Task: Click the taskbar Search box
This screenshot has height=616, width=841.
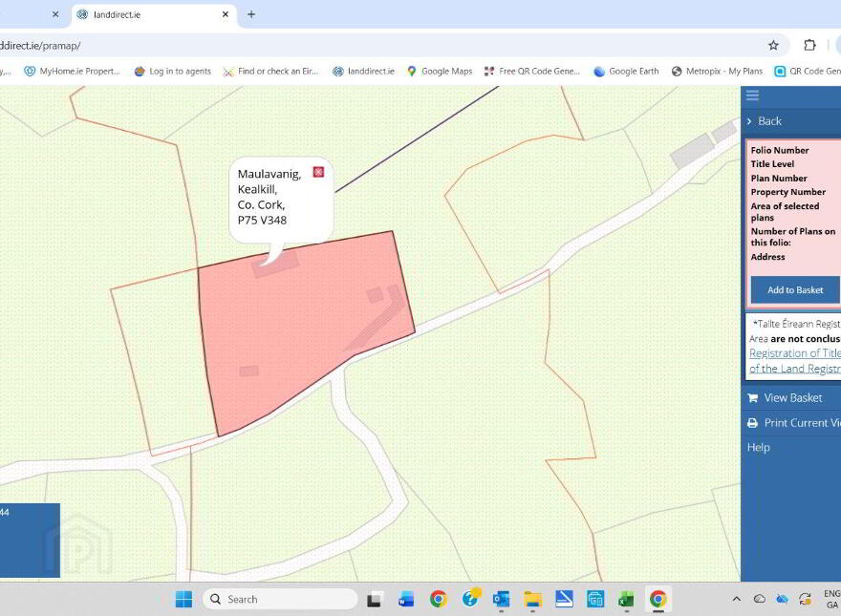Action: pyautogui.click(x=280, y=599)
